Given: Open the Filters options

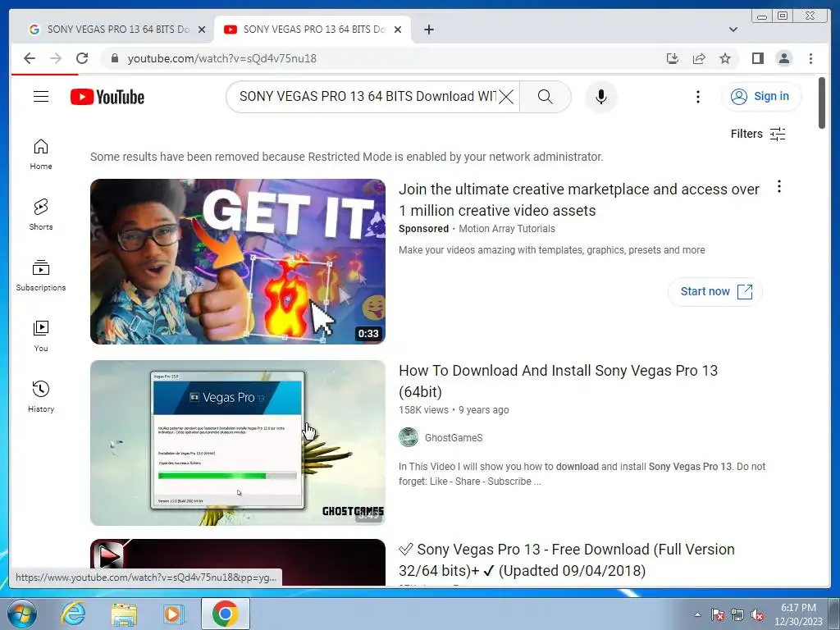Looking at the screenshot, I should click(757, 134).
